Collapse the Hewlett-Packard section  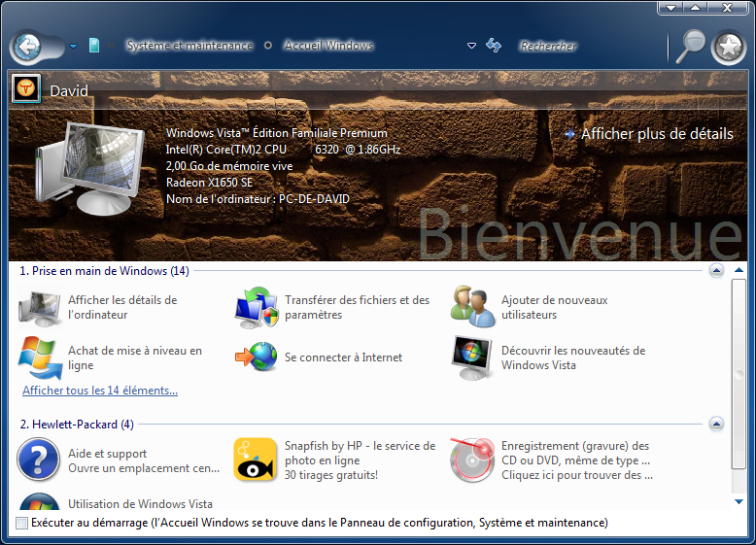tap(716, 424)
